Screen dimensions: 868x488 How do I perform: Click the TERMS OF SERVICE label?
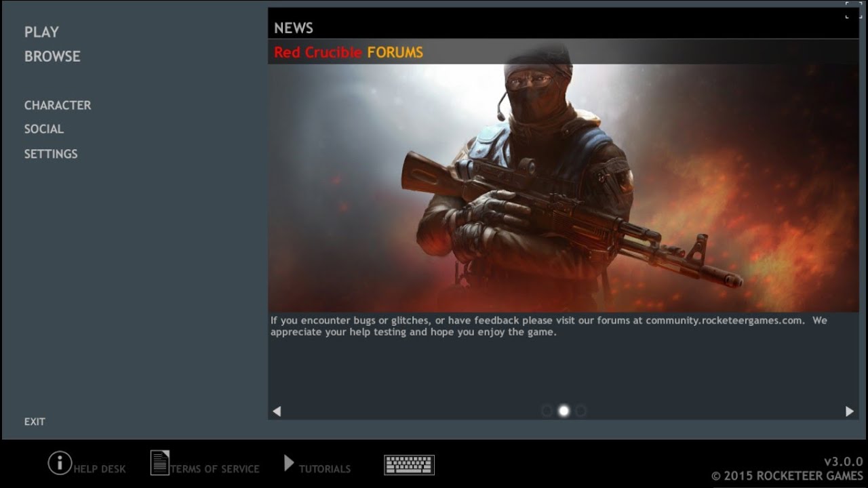(x=215, y=469)
